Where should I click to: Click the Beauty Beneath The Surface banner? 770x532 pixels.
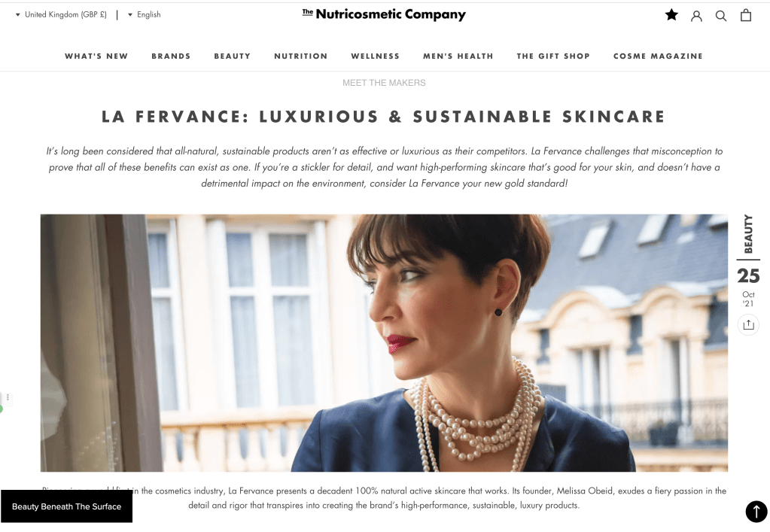[66, 506]
